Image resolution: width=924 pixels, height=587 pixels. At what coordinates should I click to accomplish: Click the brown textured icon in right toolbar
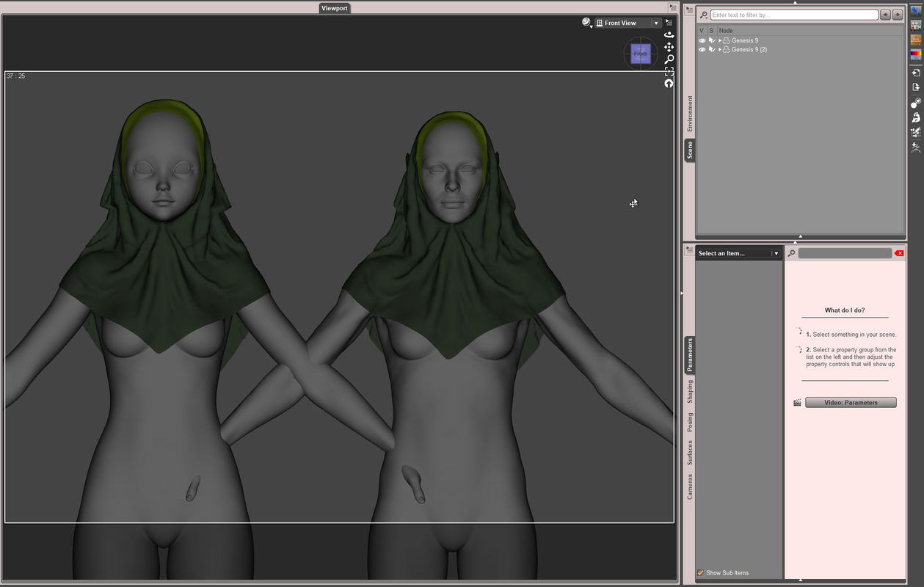pyautogui.click(x=916, y=40)
